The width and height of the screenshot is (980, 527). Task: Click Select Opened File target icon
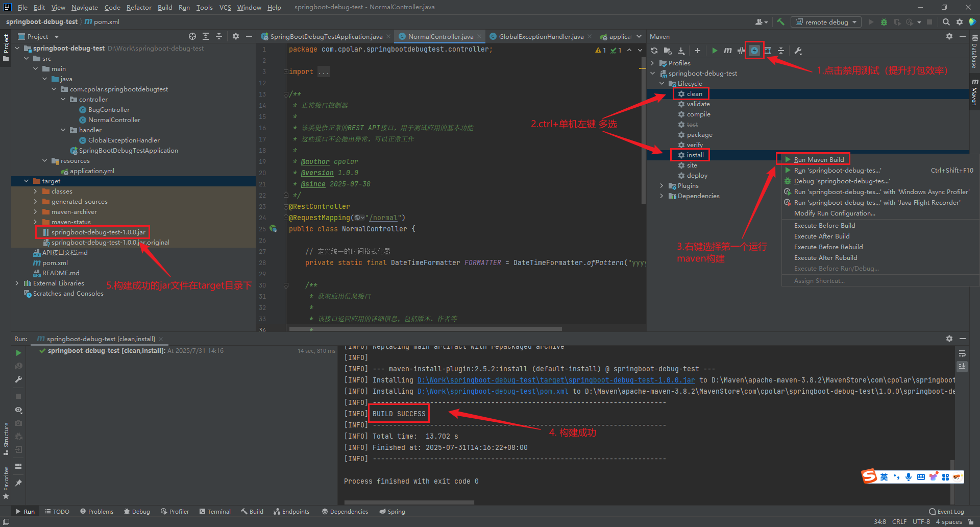(192, 36)
